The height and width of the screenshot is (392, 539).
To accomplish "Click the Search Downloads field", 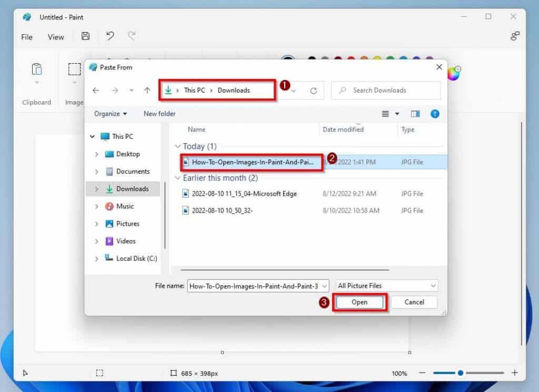I will (x=386, y=91).
